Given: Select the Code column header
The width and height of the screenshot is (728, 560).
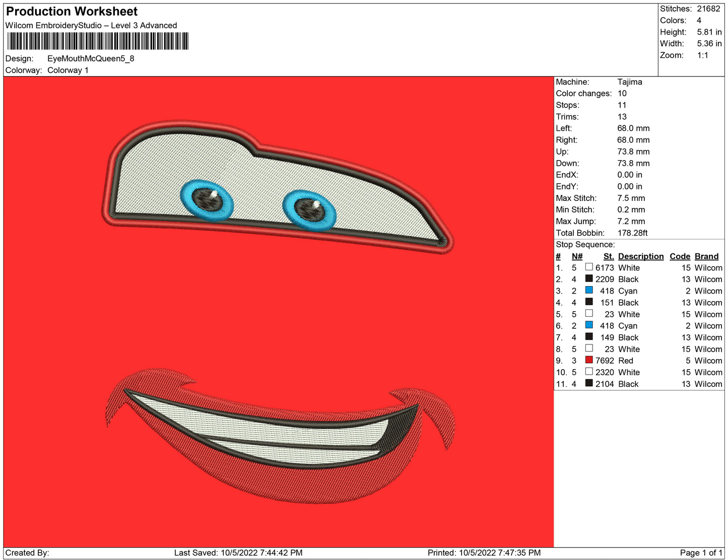Looking at the screenshot, I should (x=680, y=256).
